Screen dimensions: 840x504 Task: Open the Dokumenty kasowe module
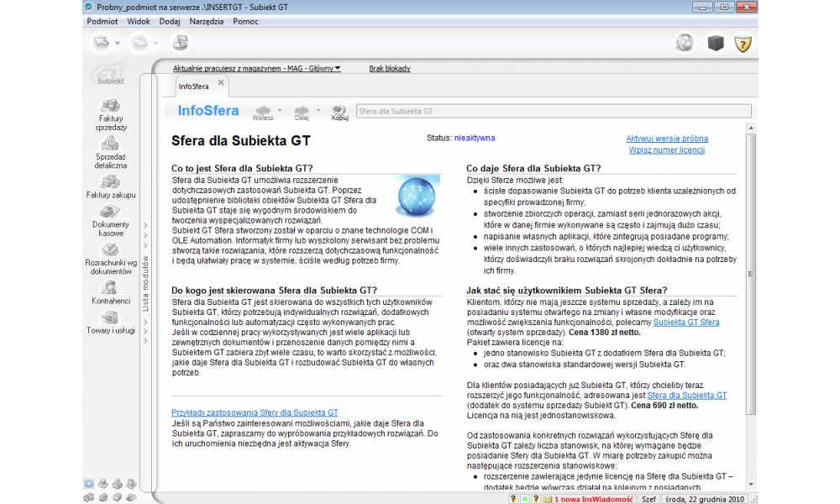[111, 221]
